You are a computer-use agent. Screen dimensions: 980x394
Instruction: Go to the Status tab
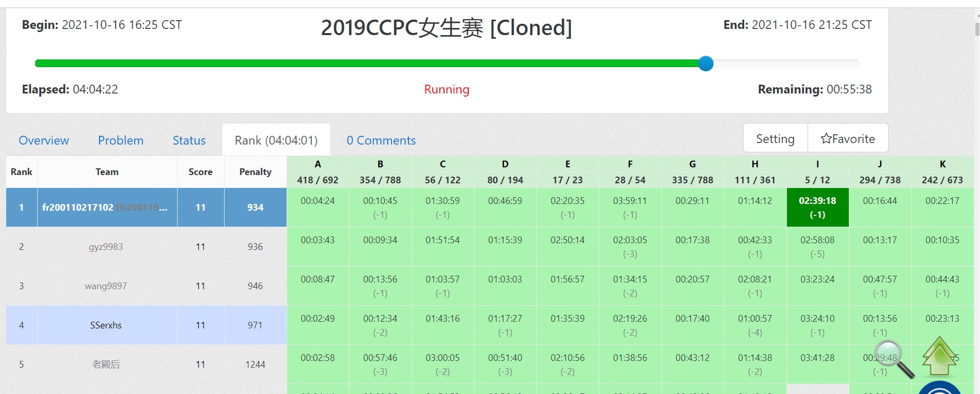(x=189, y=140)
